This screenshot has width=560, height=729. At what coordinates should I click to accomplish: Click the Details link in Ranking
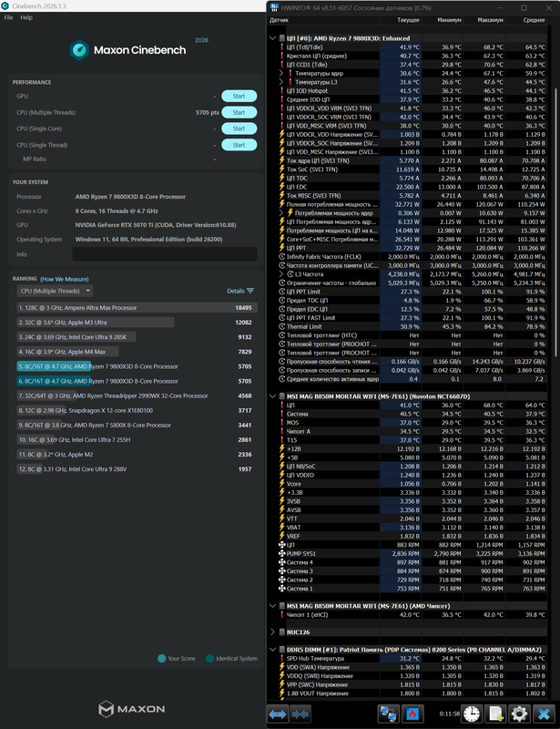tap(236, 291)
